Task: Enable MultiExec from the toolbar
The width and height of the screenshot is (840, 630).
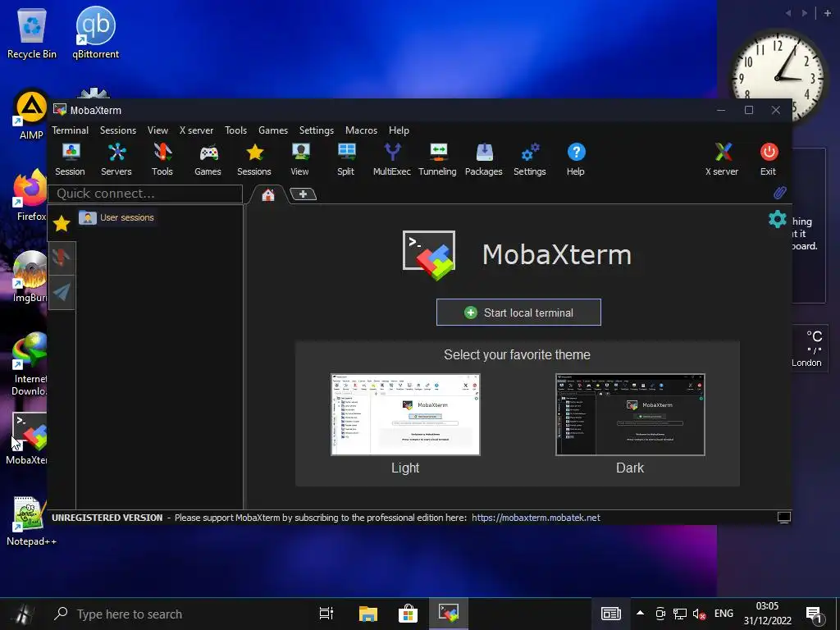Action: (x=392, y=159)
